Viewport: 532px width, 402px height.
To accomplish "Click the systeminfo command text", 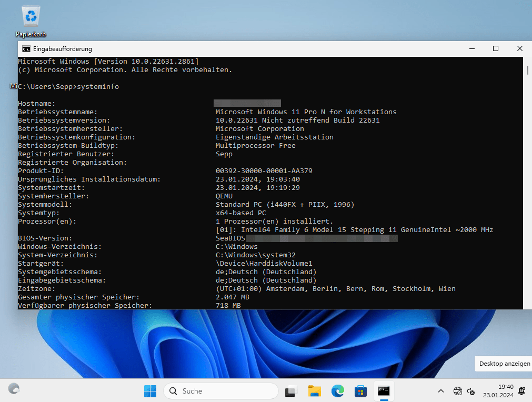I will [98, 86].
